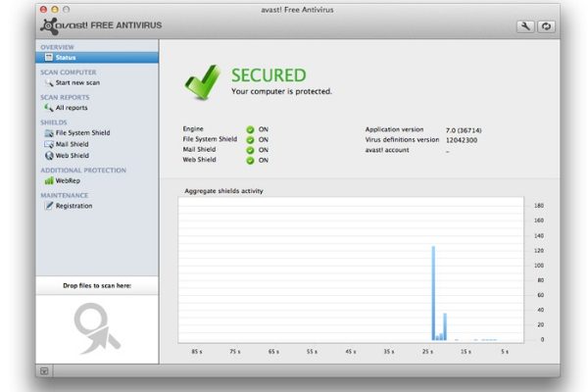Toggle the File System Shield ON indicator
Screen dimensions: 588x392
[x=250, y=139]
